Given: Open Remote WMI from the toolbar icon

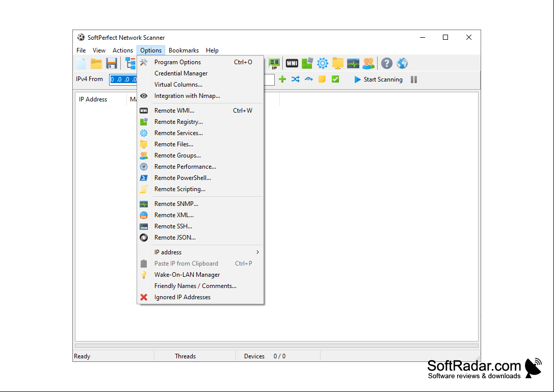Looking at the screenshot, I should tap(292, 63).
